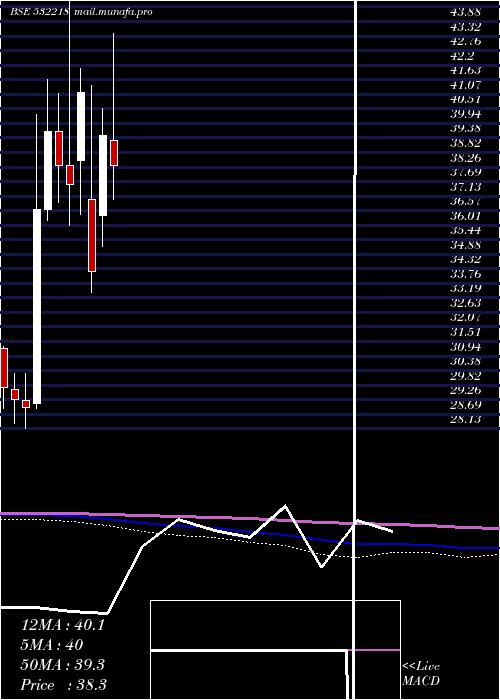Select the 30.94 price axis label
The image size is (500, 700).
466,347
